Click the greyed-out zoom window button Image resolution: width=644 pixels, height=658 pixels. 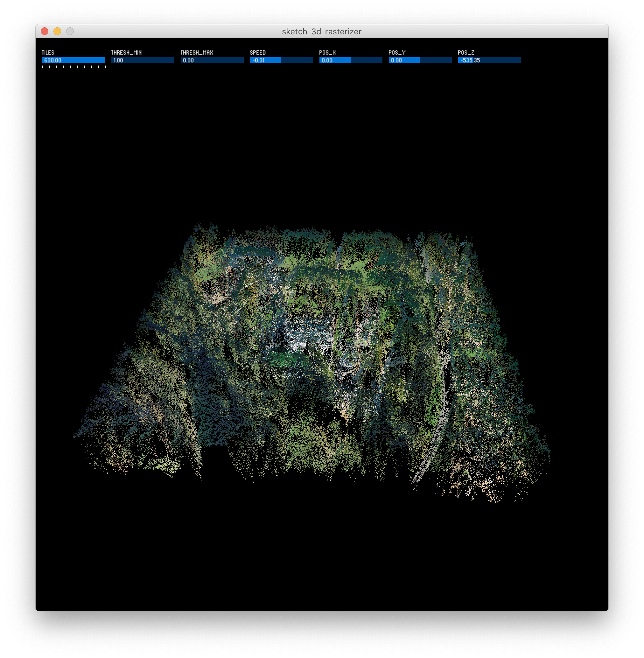tap(70, 31)
